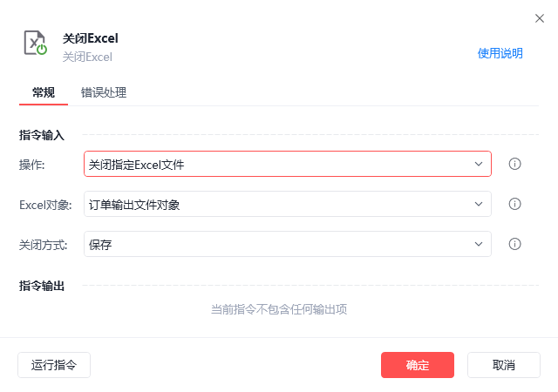The width and height of the screenshot is (558, 392).
Task: Click the bold 关闭Excel title text
Action: (x=91, y=37)
